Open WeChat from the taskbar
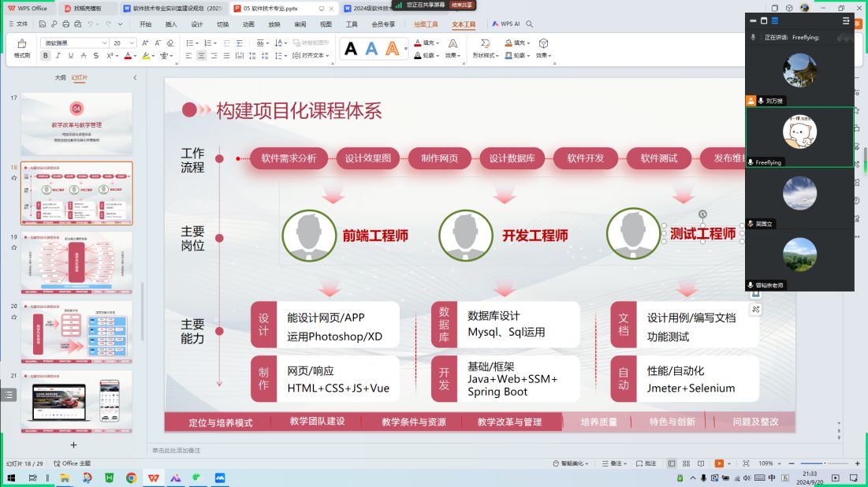 198,478
